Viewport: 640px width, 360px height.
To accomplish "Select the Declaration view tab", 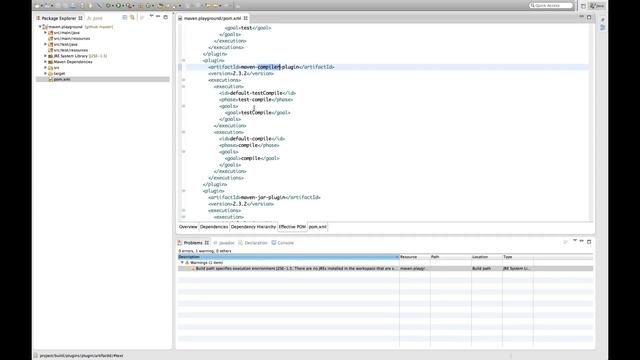I will pyautogui.click(x=253, y=242).
